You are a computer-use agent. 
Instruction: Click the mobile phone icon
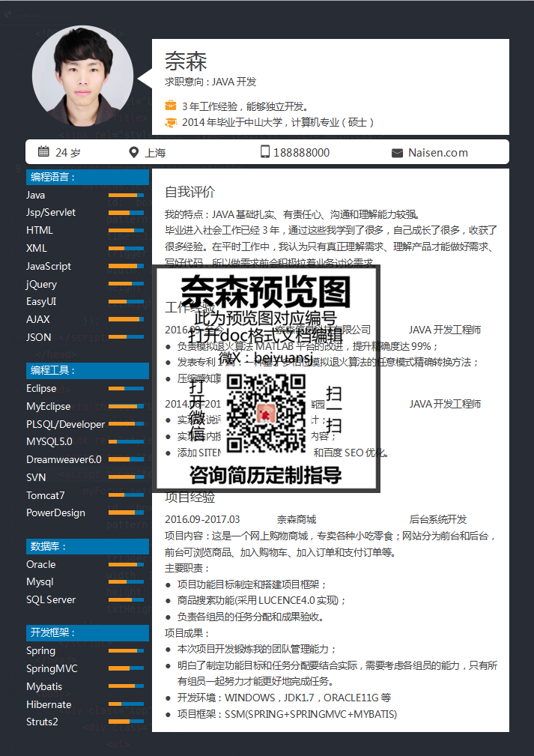(264, 152)
